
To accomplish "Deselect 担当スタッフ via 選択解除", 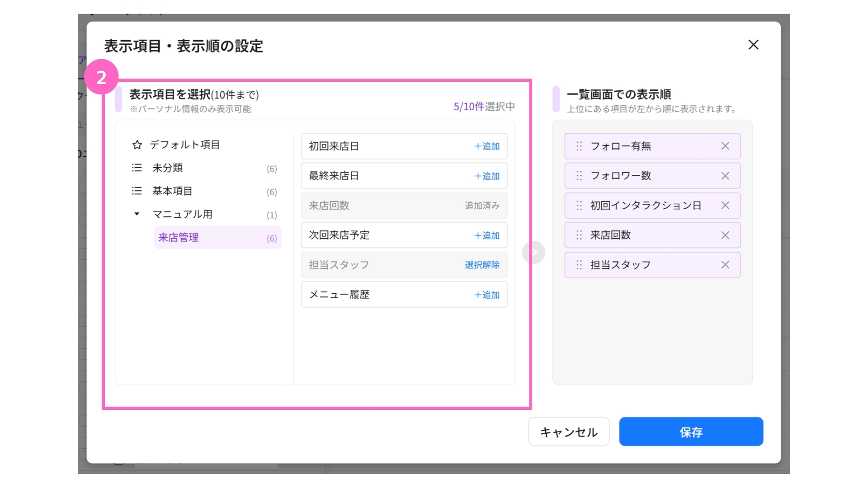I will click(x=482, y=265).
